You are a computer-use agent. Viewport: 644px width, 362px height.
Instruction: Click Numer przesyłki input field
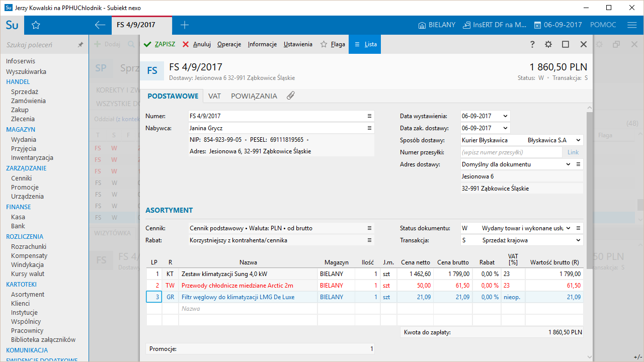[511, 152]
